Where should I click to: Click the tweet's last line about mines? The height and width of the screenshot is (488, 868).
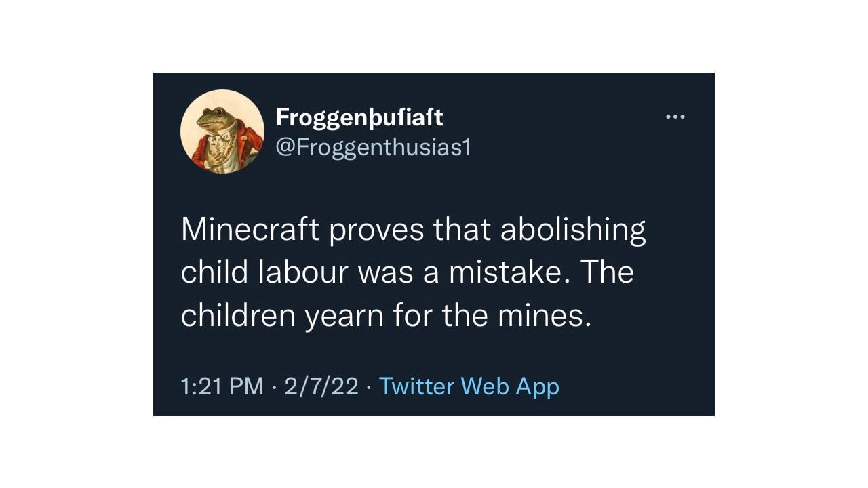pyautogui.click(x=387, y=315)
